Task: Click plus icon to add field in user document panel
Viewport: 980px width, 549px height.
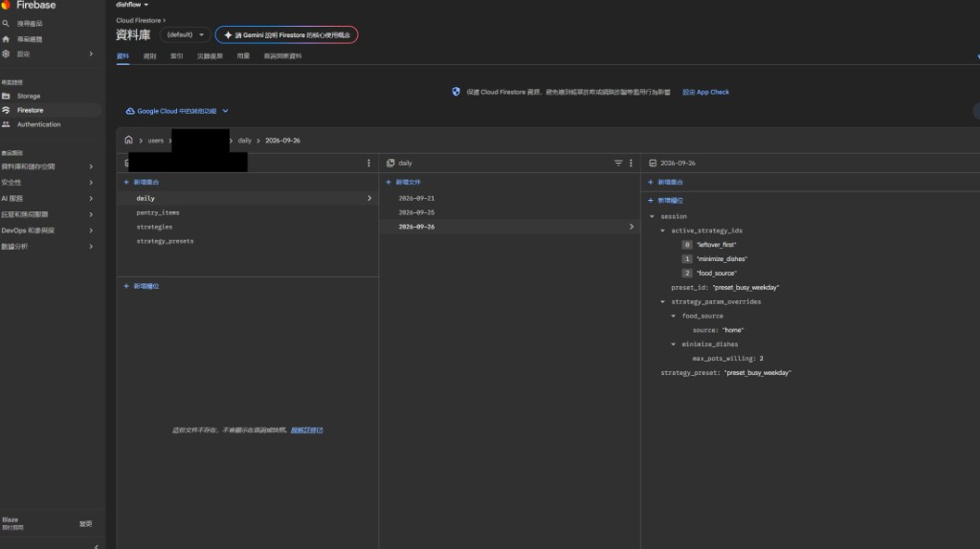Action: coord(126,286)
